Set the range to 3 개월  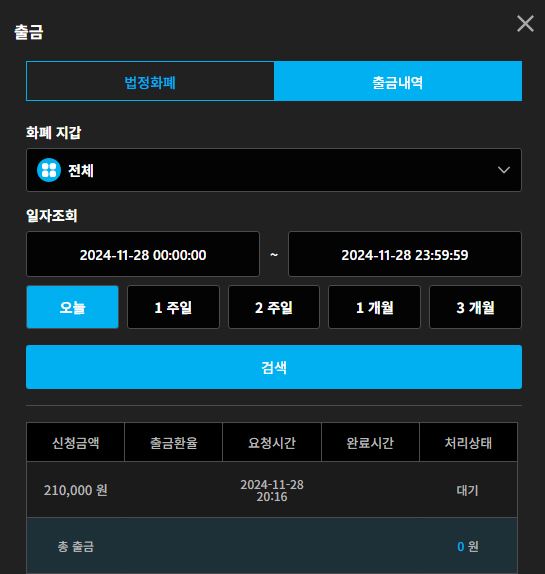475,307
